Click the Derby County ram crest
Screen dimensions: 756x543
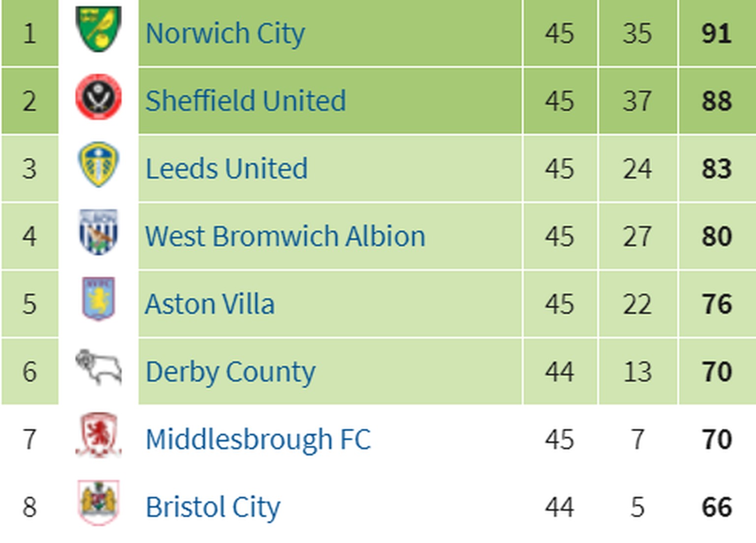point(98,367)
